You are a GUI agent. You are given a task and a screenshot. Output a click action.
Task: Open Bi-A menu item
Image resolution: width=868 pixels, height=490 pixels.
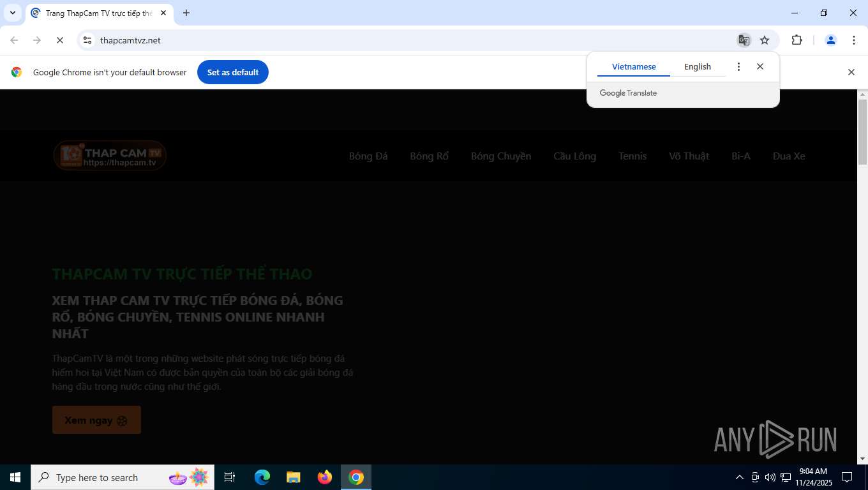741,156
